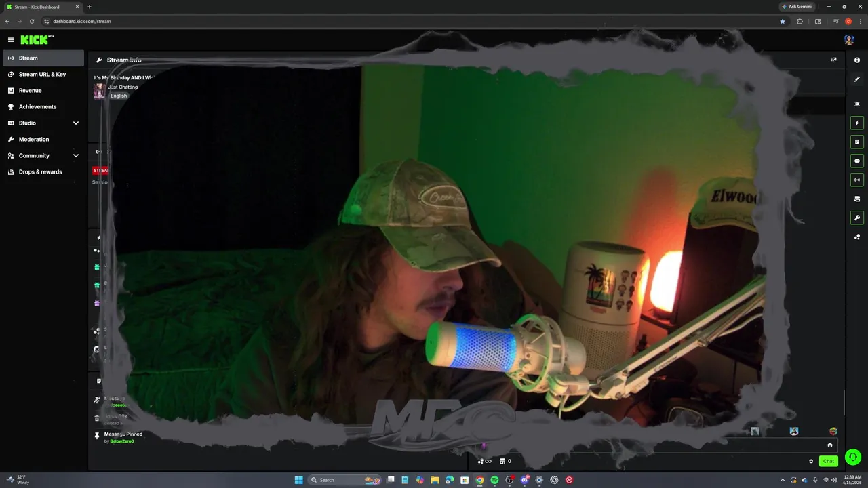Bookmark this page with the star icon
Viewport: 868px width, 488px height.
coord(783,21)
